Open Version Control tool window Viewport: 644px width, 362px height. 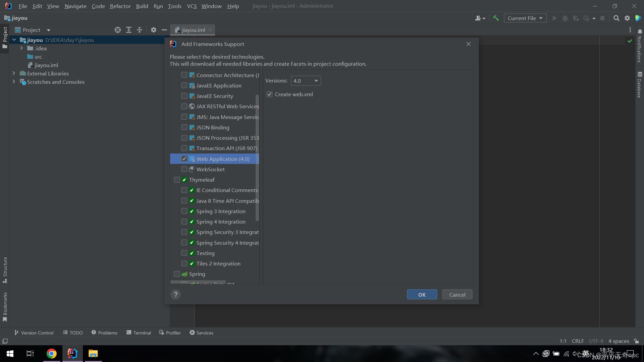coord(34,333)
